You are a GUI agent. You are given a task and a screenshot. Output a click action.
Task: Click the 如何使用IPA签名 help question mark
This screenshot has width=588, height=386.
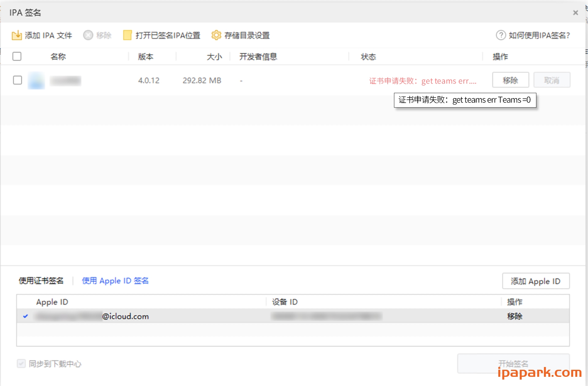click(x=500, y=35)
